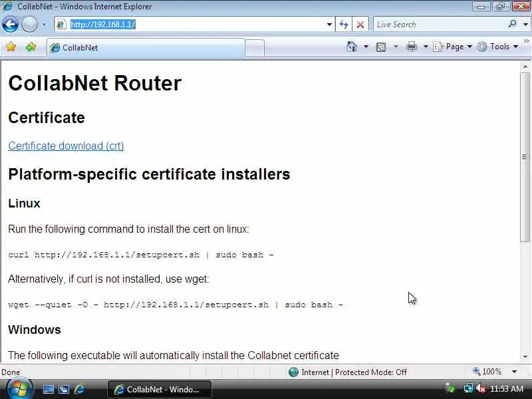Viewport: 532px width, 399px height.
Task: Show more command bar items chevron
Action: tap(527, 41)
